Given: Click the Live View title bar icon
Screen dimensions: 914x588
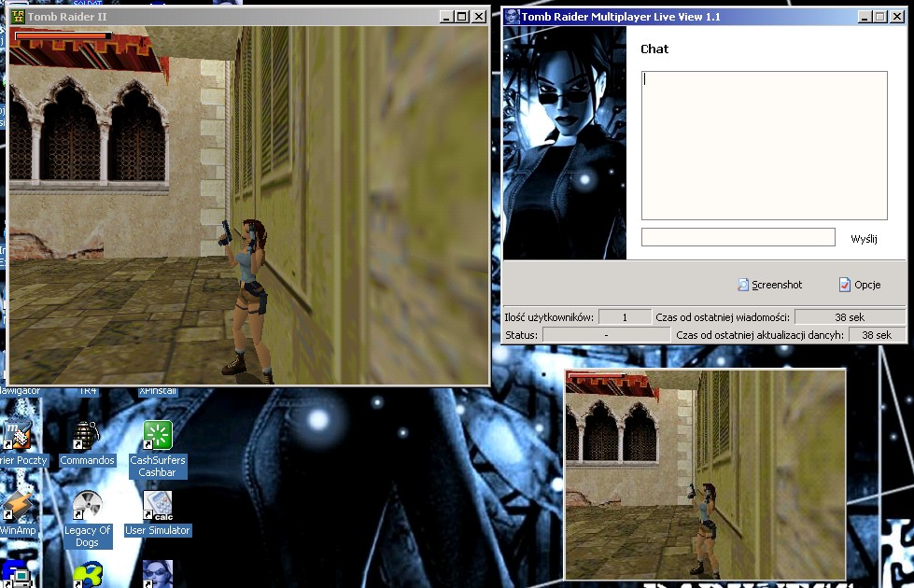Looking at the screenshot, I should [512, 16].
